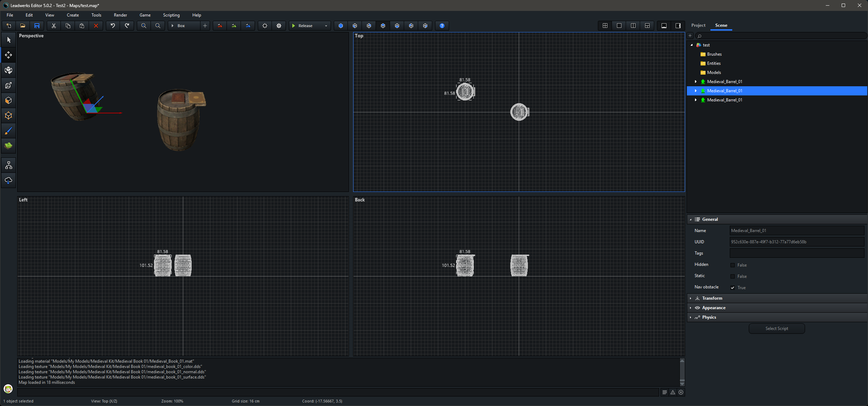The width and height of the screenshot is (868, 406).
Task: Click the Tags input field
Action: pyautogui.click(x=797, y=253)
